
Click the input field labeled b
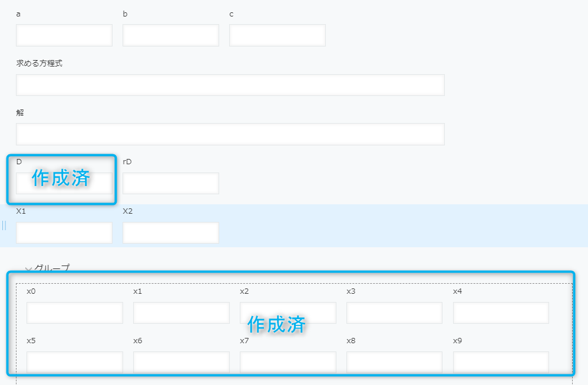tap(171, 35)
